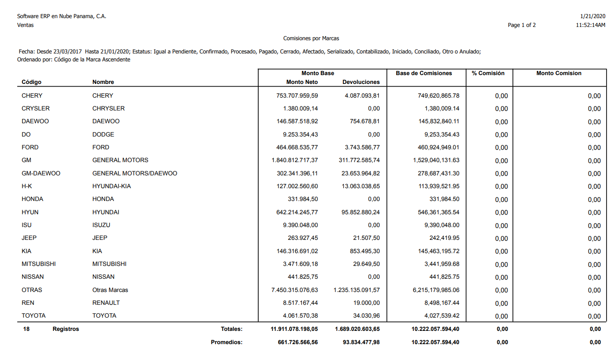Click the HYUN code cell
The image size is (615, 364).
click(30, 212)
